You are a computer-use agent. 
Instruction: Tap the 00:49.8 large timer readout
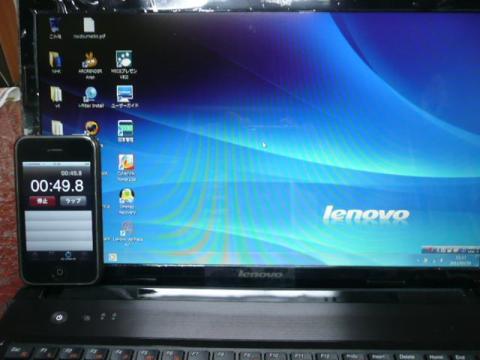click(x=57, y=186)
